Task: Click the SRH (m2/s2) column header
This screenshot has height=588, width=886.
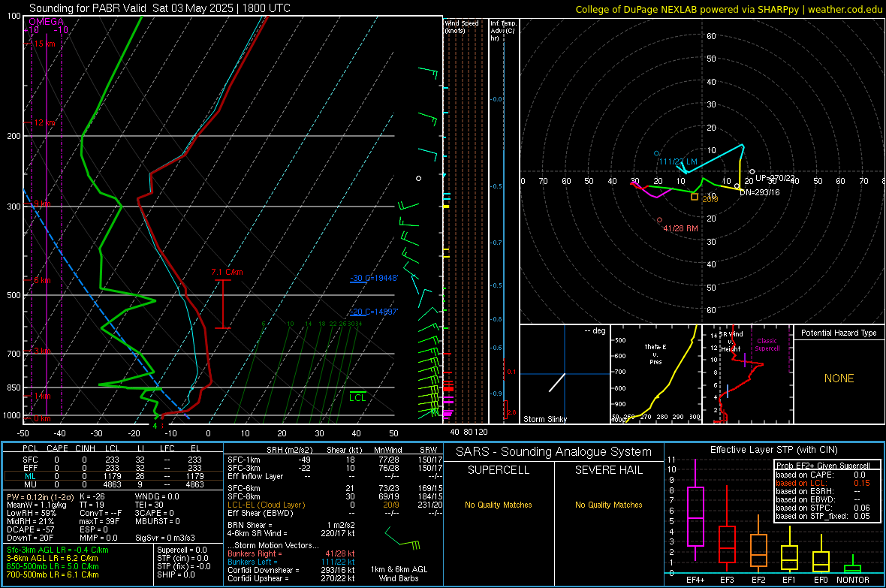Action: coord(289,450)
